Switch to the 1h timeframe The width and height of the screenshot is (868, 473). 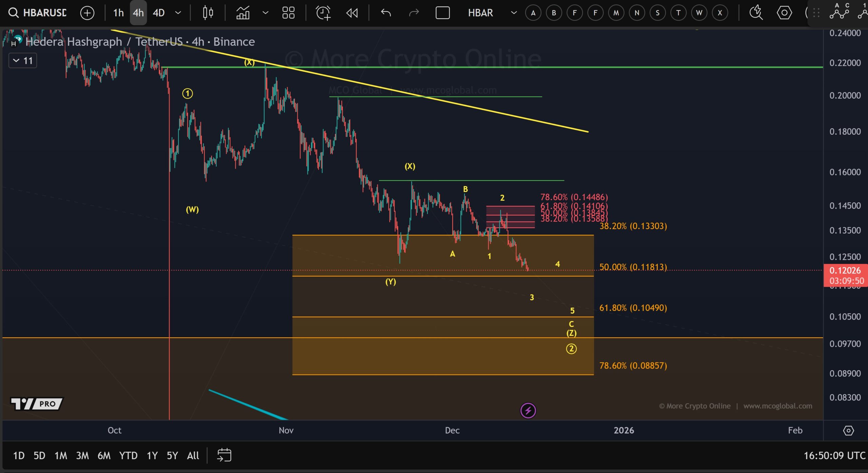coord(118,13)
